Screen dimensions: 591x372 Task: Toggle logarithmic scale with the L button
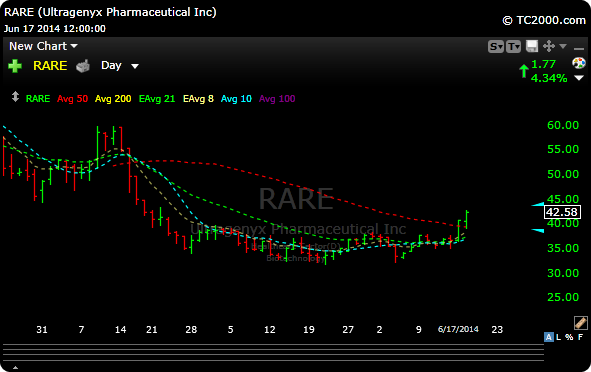pos(559,337)
